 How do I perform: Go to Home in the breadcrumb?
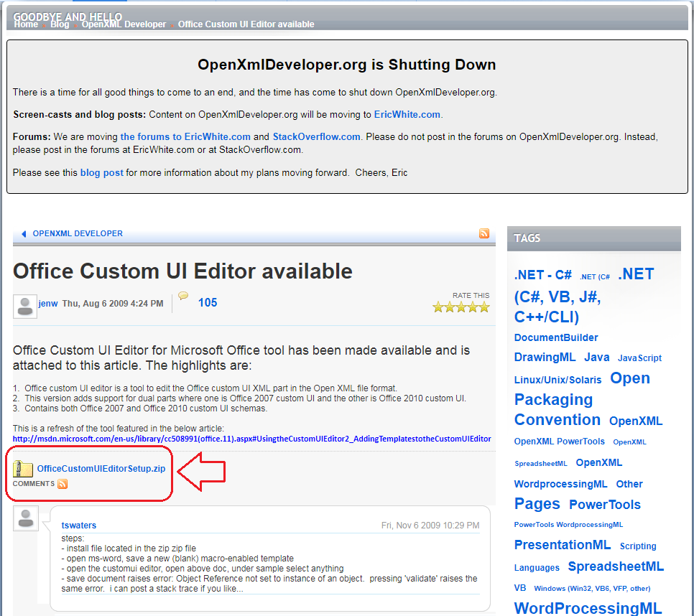pos(26,24)
